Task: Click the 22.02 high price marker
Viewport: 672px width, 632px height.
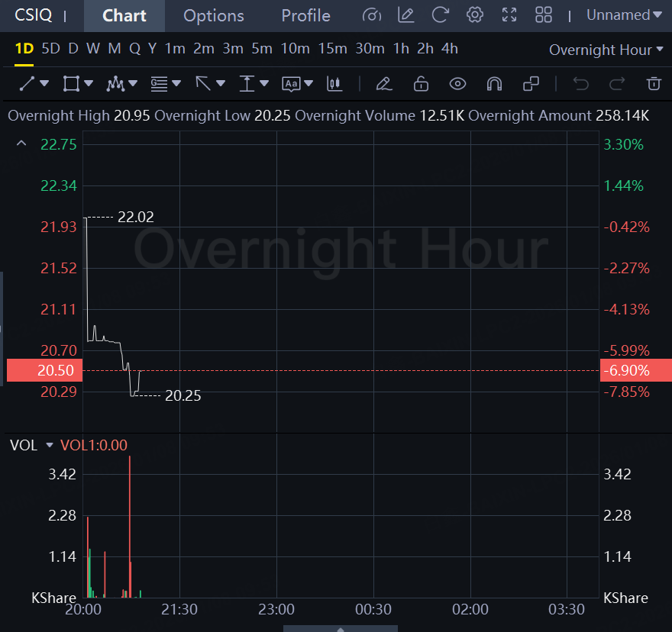Action: tap(135, 217)
